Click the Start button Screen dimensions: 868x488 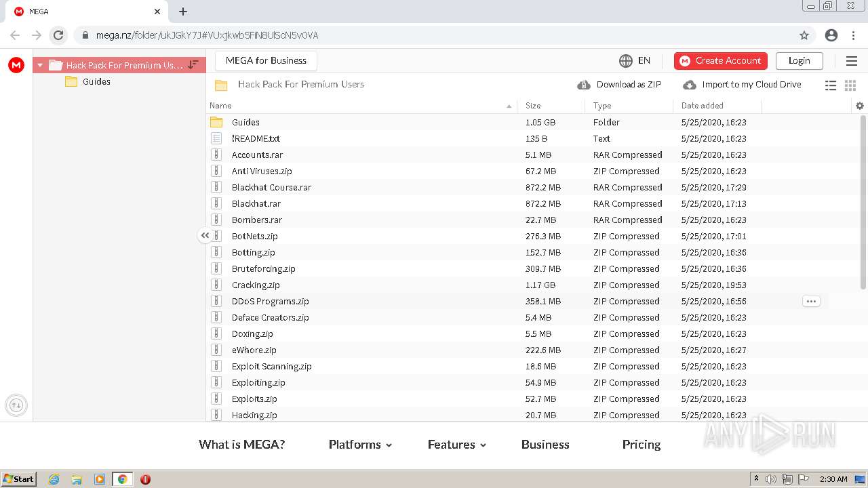click(19, 479)
